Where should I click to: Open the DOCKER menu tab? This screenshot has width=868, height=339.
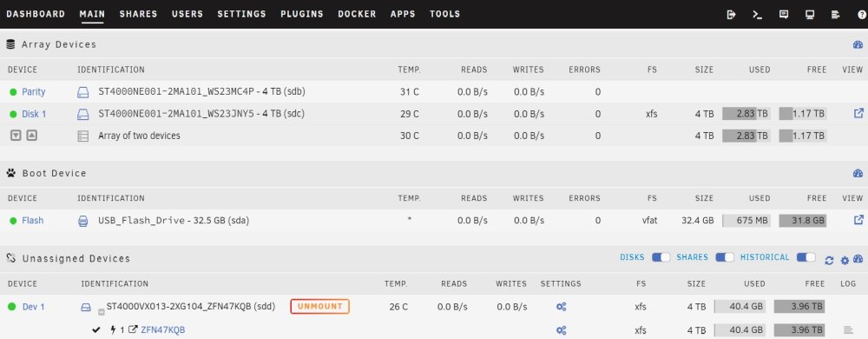(x=357, y=15)
